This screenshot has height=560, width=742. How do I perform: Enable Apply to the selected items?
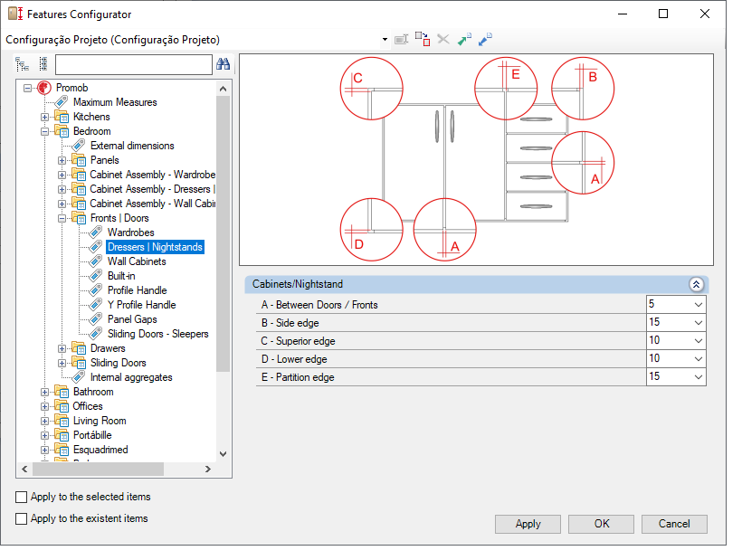[22, 497]
